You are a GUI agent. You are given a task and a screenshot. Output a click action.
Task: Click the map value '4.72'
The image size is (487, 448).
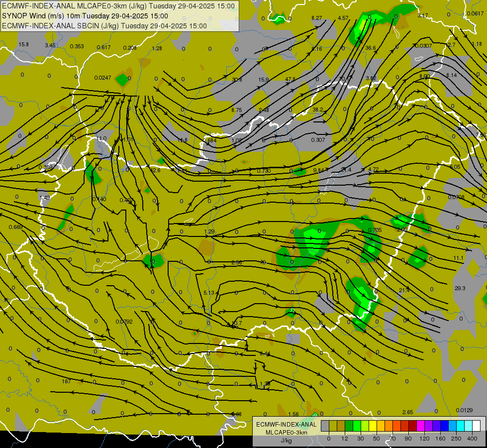(x=373, y=169)
